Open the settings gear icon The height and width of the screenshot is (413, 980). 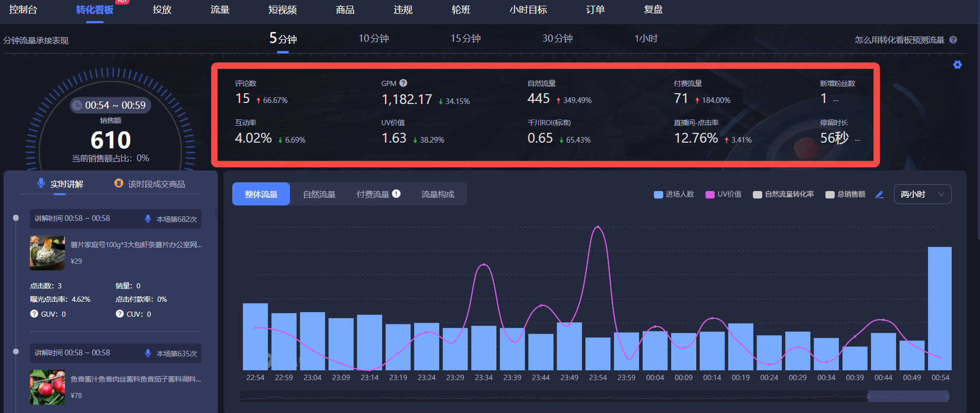[957, 64]
